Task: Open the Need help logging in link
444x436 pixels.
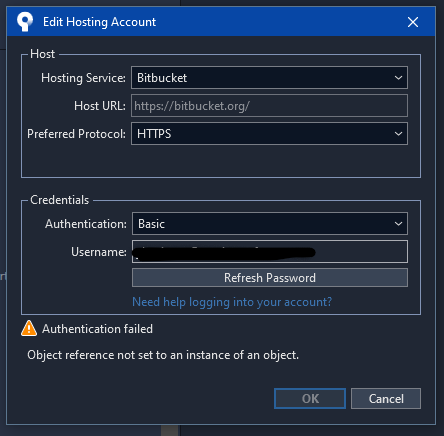Action: pos(232,302)
